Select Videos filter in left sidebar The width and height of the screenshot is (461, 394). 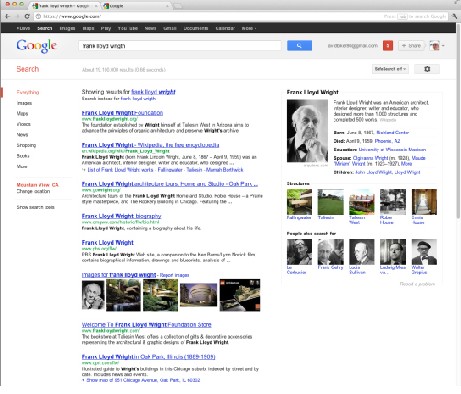coord(23,124)
